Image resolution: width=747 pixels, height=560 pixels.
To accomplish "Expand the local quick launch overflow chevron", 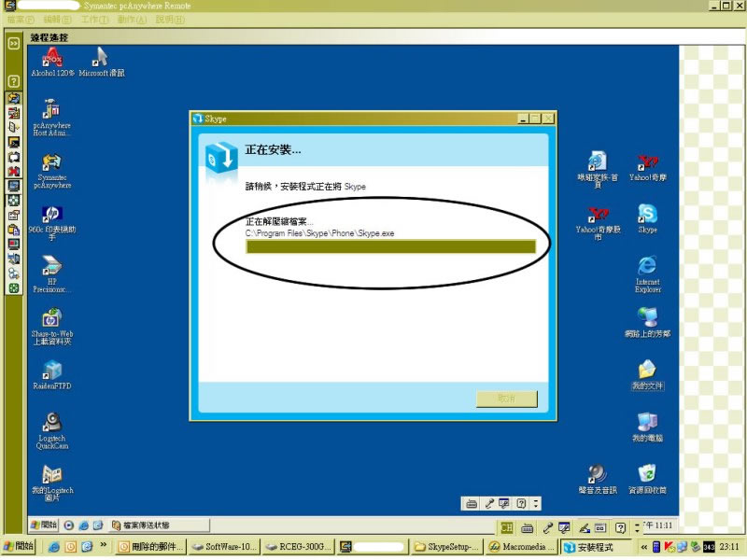I will pyautogui.click(x=103, y=546).
